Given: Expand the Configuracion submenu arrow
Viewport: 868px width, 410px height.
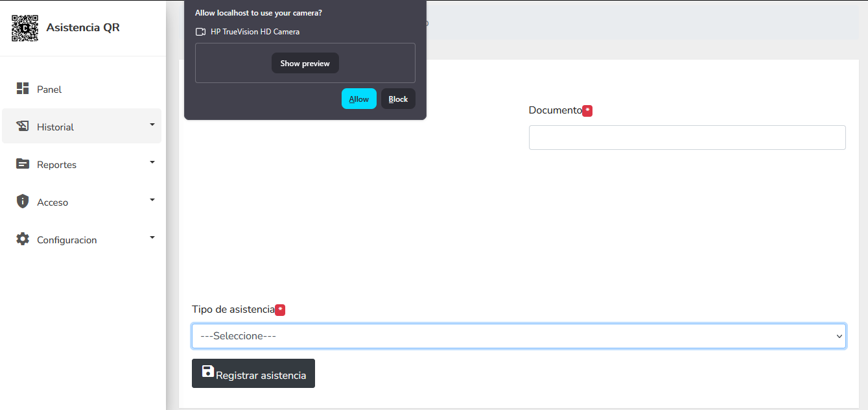Looking at the screenshot, I should [152, 237].
